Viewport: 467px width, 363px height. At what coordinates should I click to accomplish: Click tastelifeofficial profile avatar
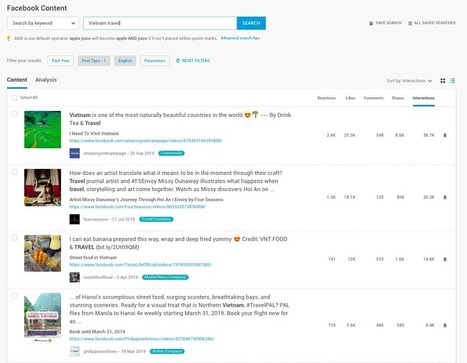coord(75,277)
